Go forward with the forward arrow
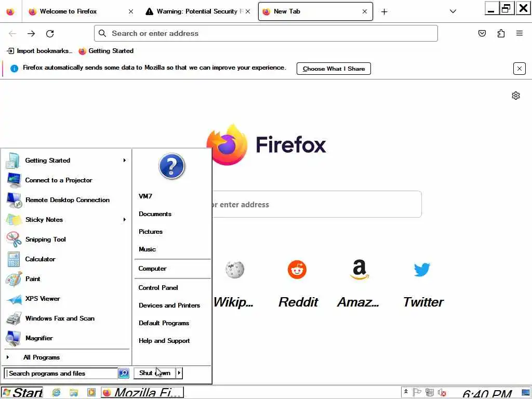532x399 pixels. pos(31,33)
